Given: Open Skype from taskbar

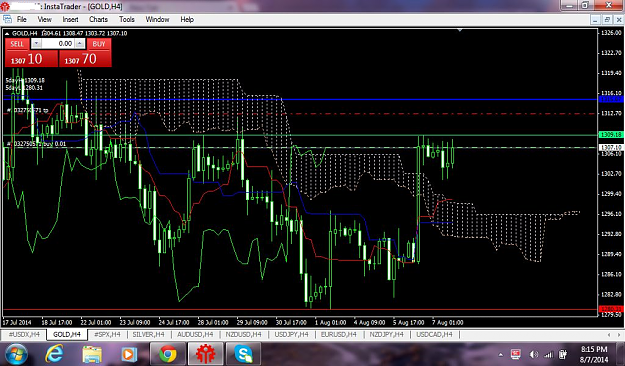Looking at the screenshot, I should coord(243,354).
